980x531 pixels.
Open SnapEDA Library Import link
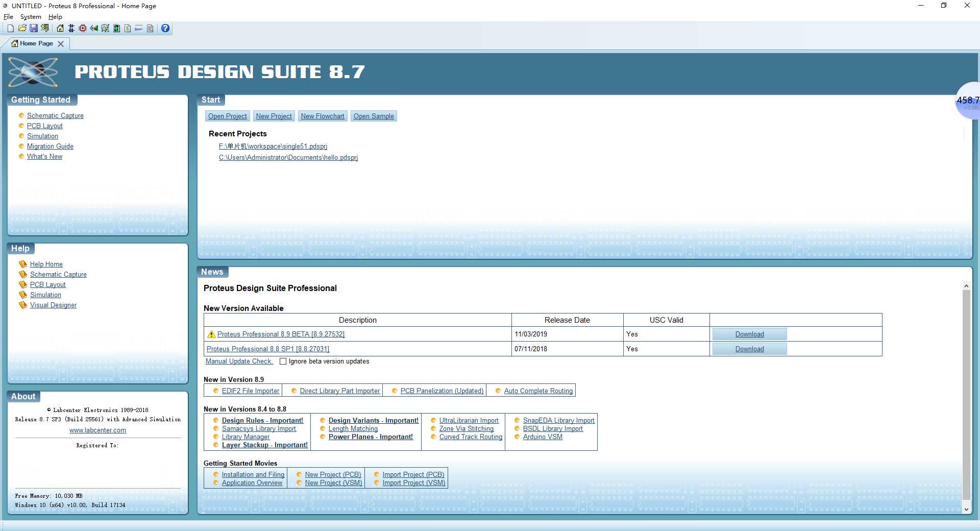(x=559, y=421)
